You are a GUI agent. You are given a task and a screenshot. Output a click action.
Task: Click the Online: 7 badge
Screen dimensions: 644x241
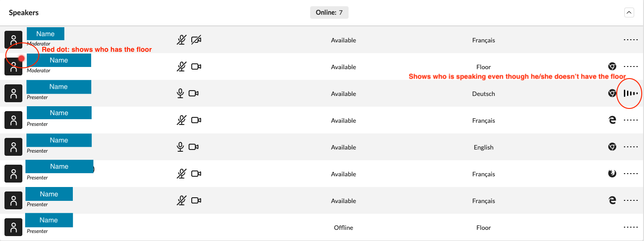point(329,12)
